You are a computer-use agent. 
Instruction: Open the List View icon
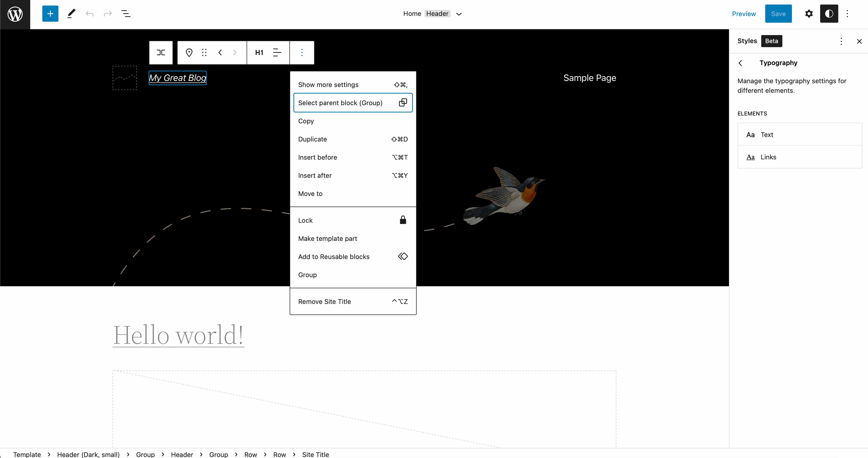[126, 14]
